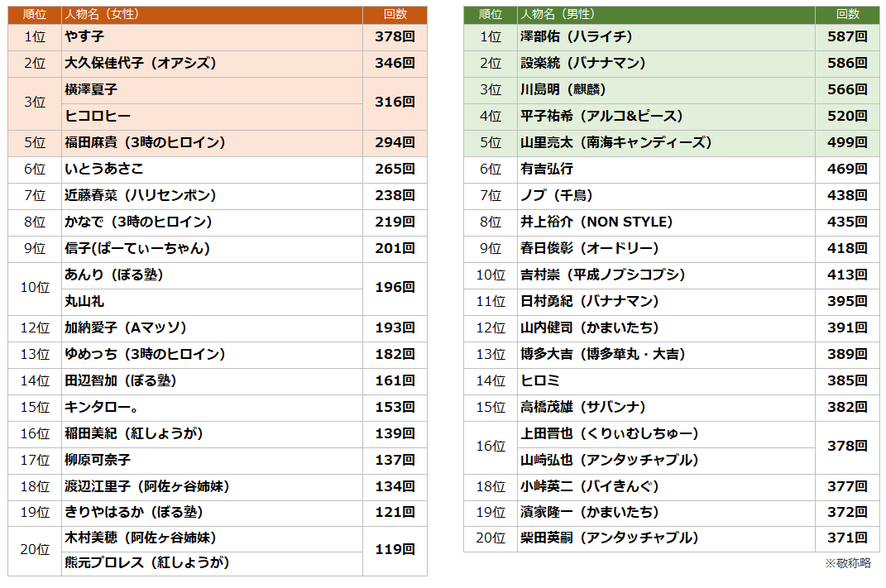This screenshot has height=588, width=886.
Task: Click the ヒコロヒー name cell
Action: 98,116
